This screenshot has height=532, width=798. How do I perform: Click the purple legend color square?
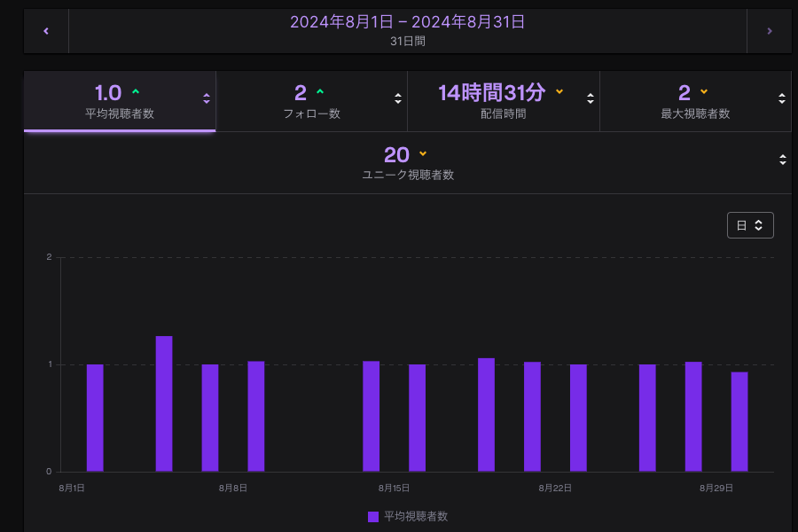[x=373, y=516]
